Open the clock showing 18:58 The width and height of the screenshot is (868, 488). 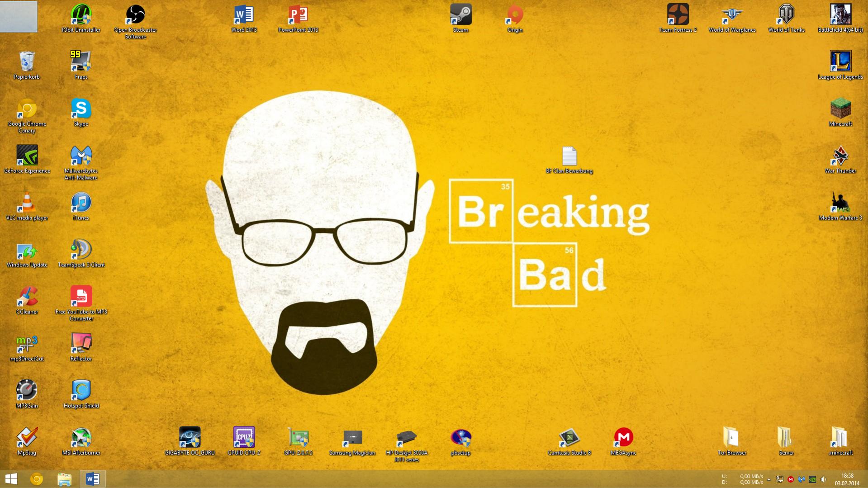coord(847,479)
